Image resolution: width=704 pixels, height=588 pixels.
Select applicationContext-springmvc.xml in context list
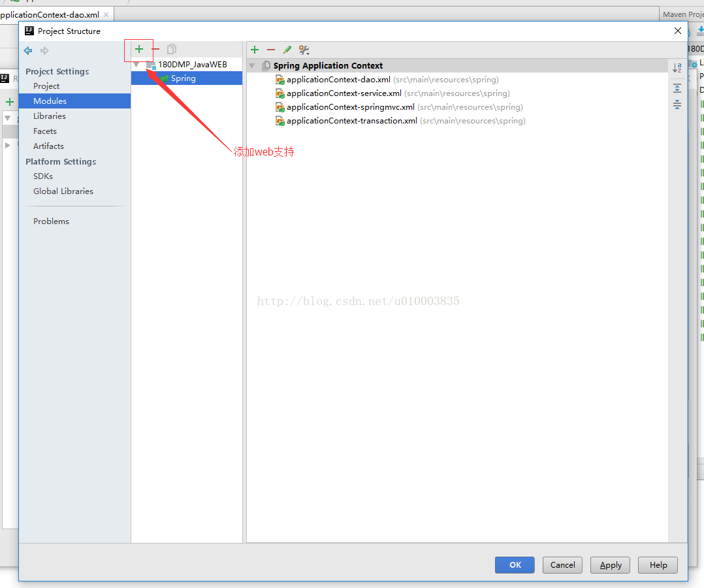point(351,107)
